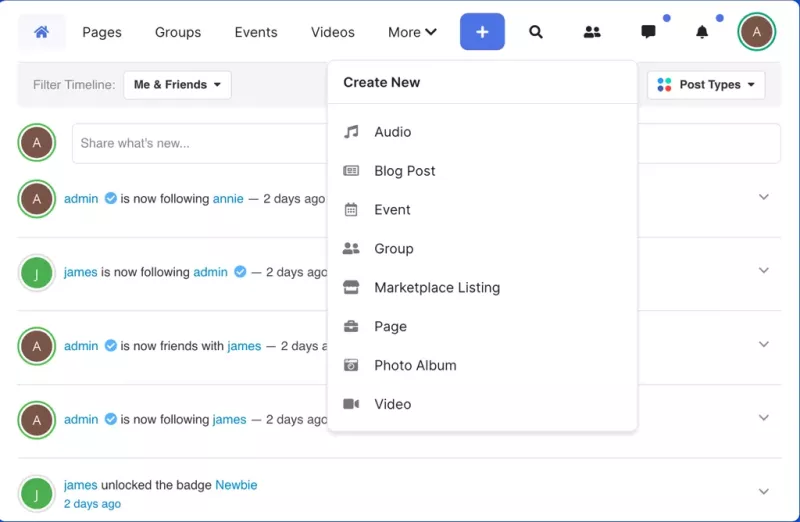Click the briefcase icon beside Page
The height and width of the screenshot is (522, 800).
(351, 326)
